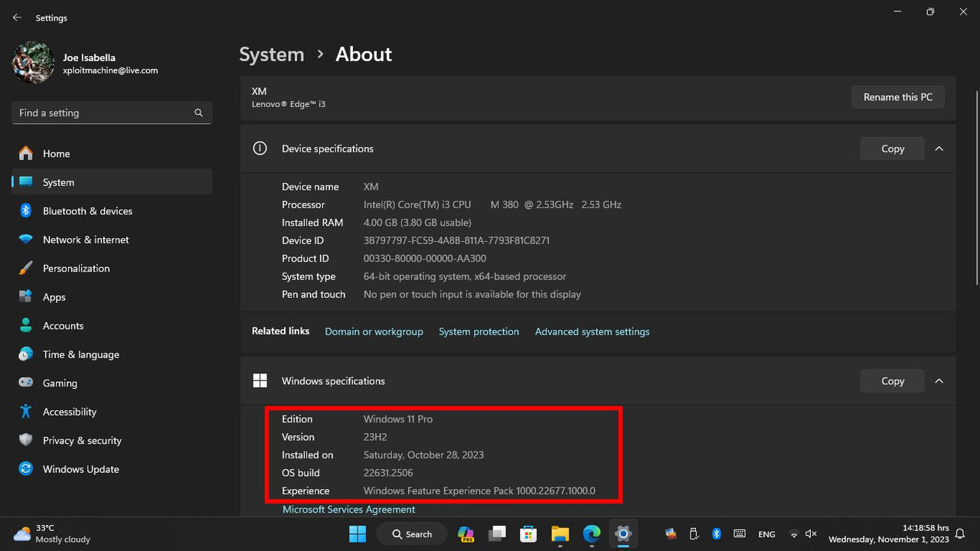
Task: Click the OS build value 22631.2506
Action: pyautogui.click(x=388, y=473)
